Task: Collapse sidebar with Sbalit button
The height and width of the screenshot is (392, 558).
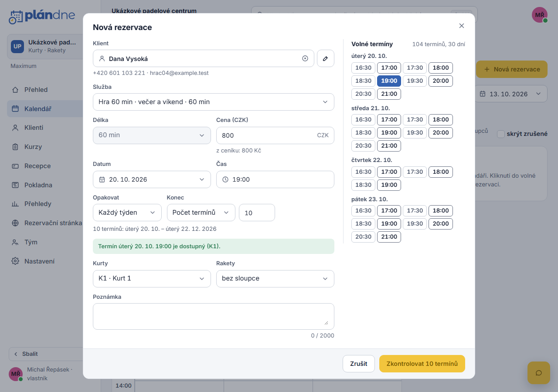Action: click(46, 354)
